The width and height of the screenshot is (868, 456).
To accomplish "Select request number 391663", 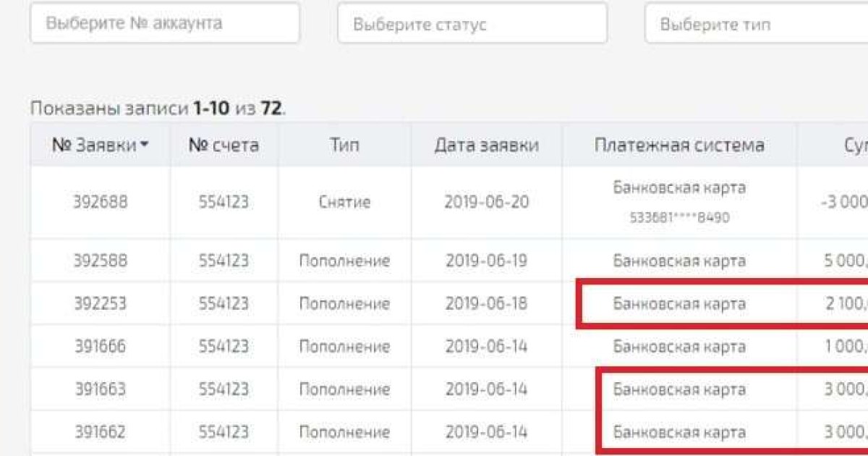I will click(x=100, y=389).
